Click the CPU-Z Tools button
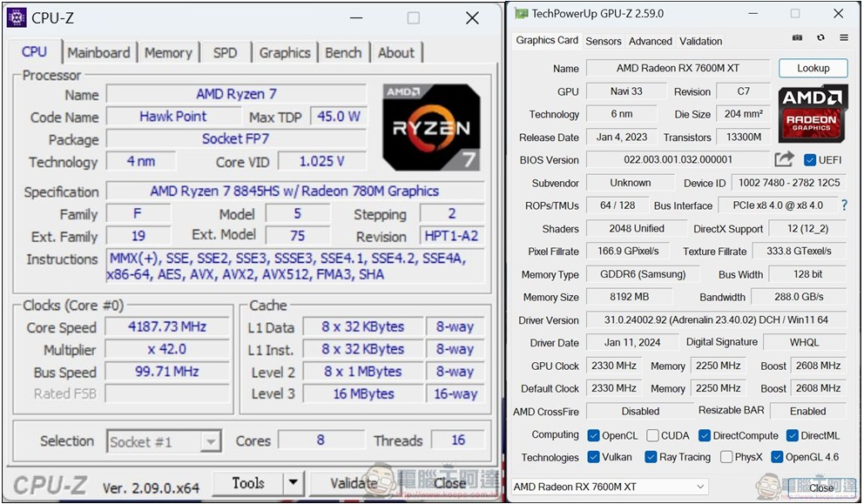864x504 pixels. 248,483
